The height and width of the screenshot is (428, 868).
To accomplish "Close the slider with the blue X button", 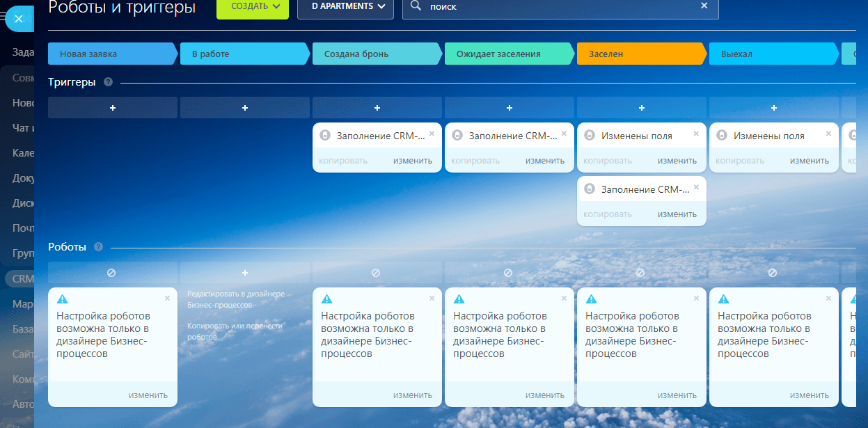I will point(19,19).
